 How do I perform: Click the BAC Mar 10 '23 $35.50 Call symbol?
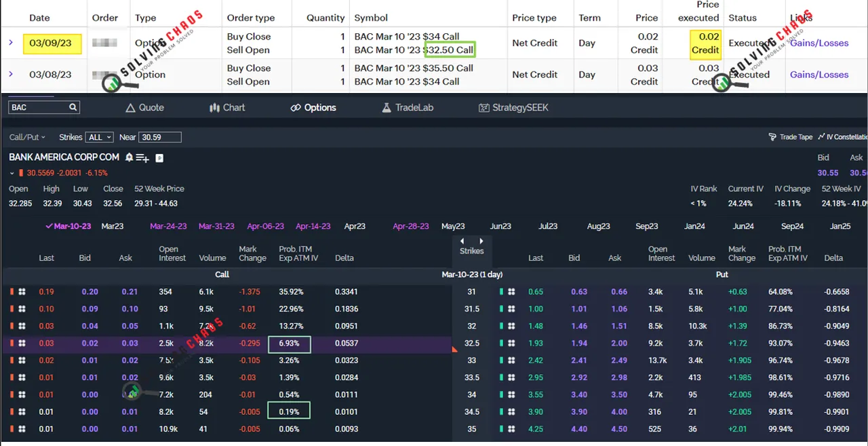click(414, 68)
